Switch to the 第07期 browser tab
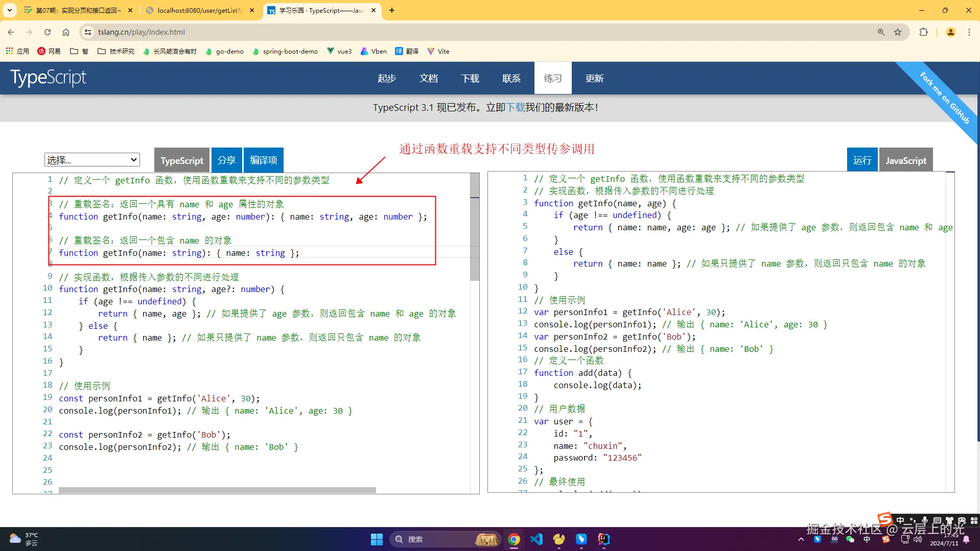This screenshot has width=980, height=551. pyautogui.click(x=78, y=10)
